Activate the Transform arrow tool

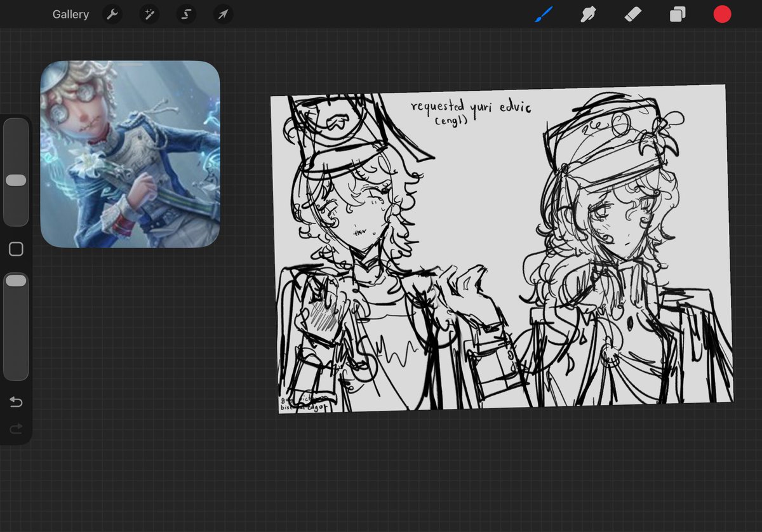[x=223, y=14]
